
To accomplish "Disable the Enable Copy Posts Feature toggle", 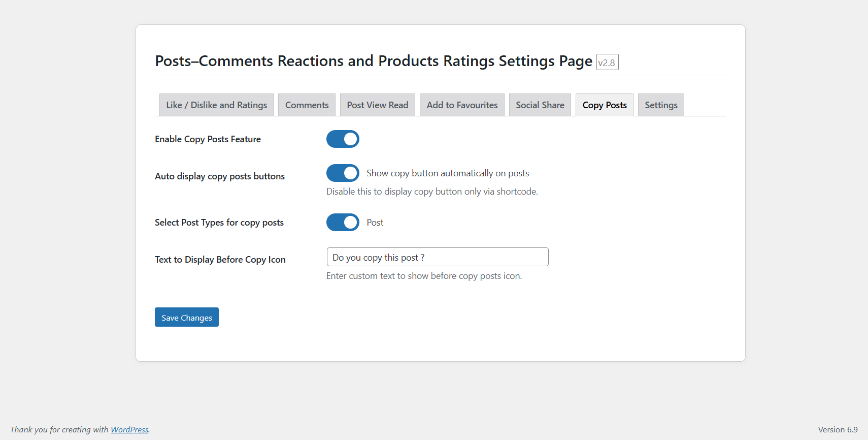I will click(343, 139).
